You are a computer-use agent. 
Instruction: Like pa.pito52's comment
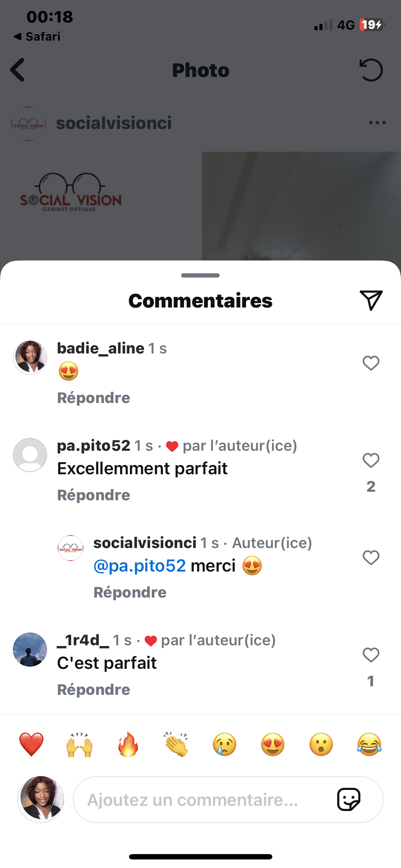(371, 460)
